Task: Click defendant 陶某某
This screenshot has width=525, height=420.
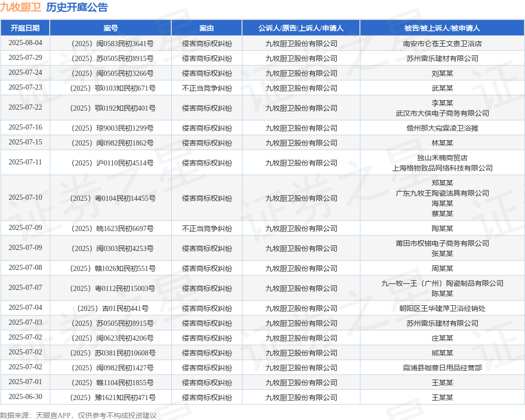Action: 442,228
